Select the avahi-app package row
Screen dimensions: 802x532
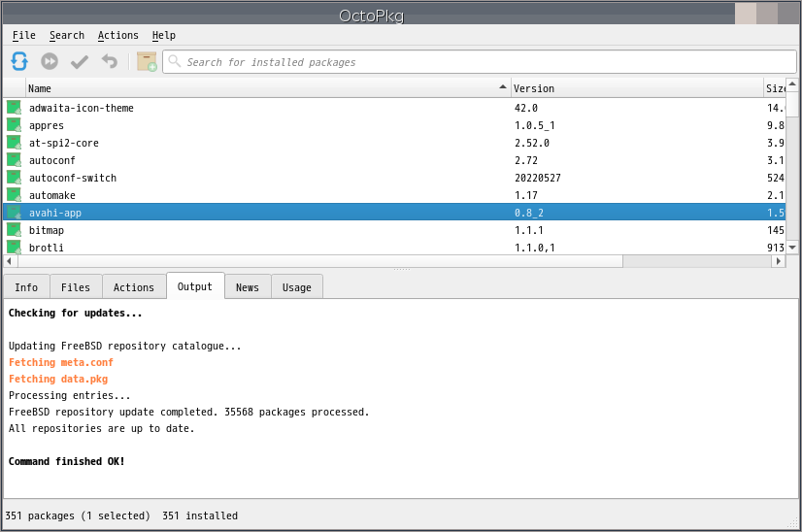(394, 212)
